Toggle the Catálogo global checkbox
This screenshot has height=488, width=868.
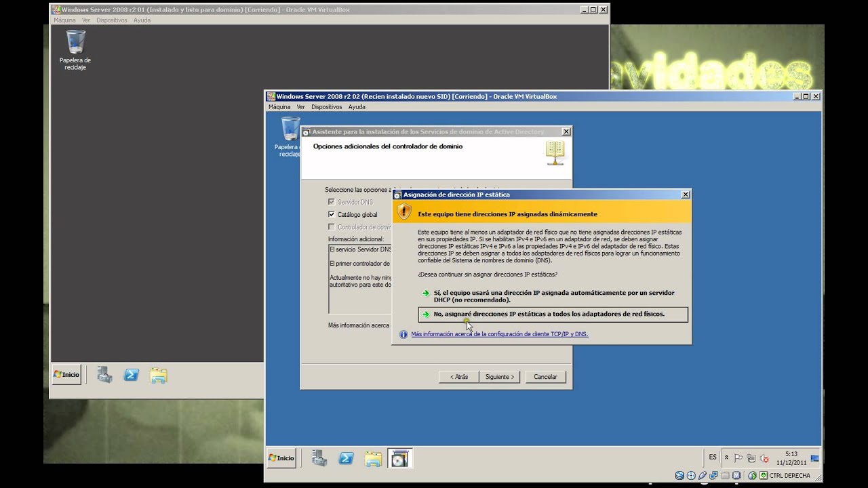tap(332, 215)
